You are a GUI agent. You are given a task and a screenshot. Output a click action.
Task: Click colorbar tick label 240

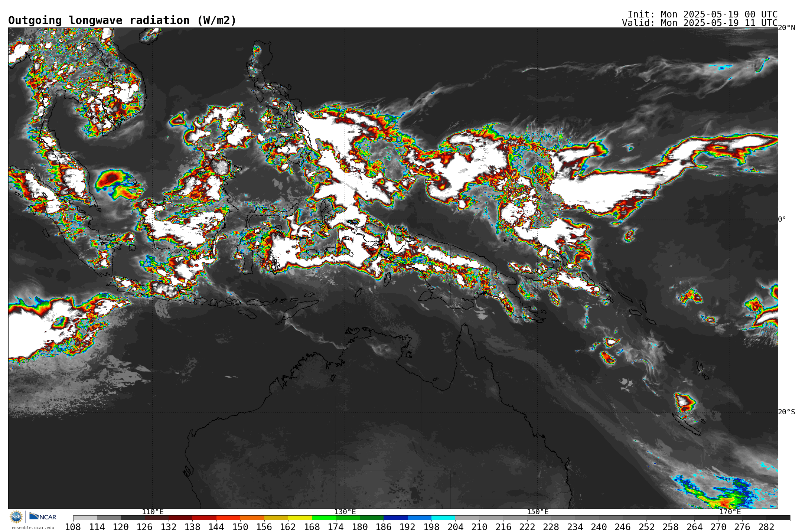point(599,527)
